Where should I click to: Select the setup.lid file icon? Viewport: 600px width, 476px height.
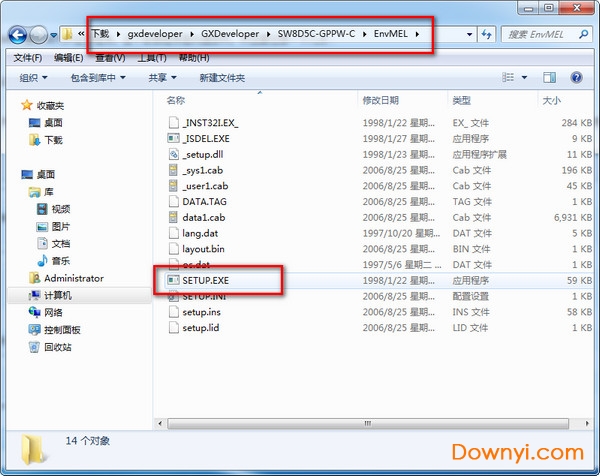pyautogui.click(x=173, y=328)
